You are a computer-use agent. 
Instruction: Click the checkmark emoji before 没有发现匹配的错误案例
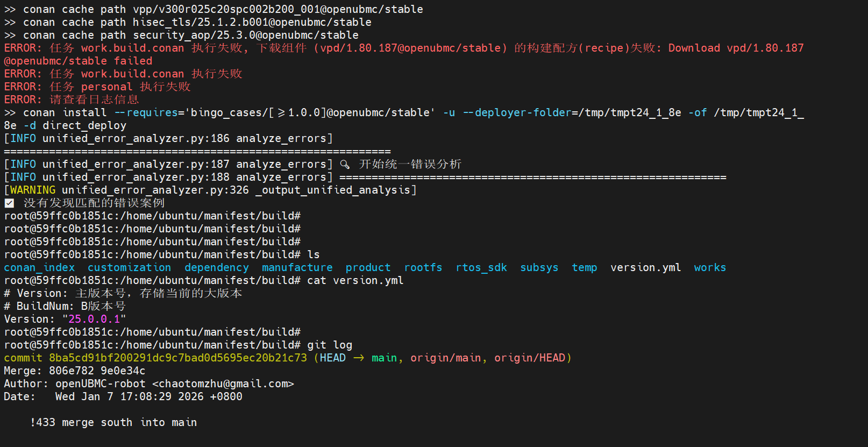coord(9,203)
